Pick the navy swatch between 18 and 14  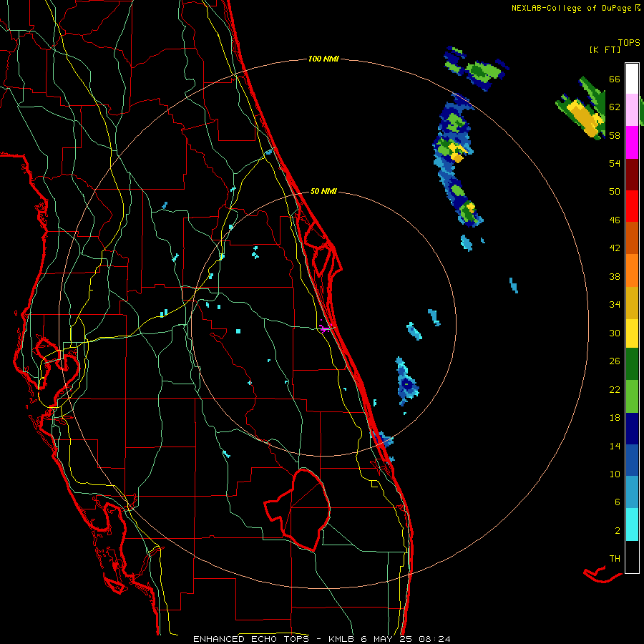point(632,429)
